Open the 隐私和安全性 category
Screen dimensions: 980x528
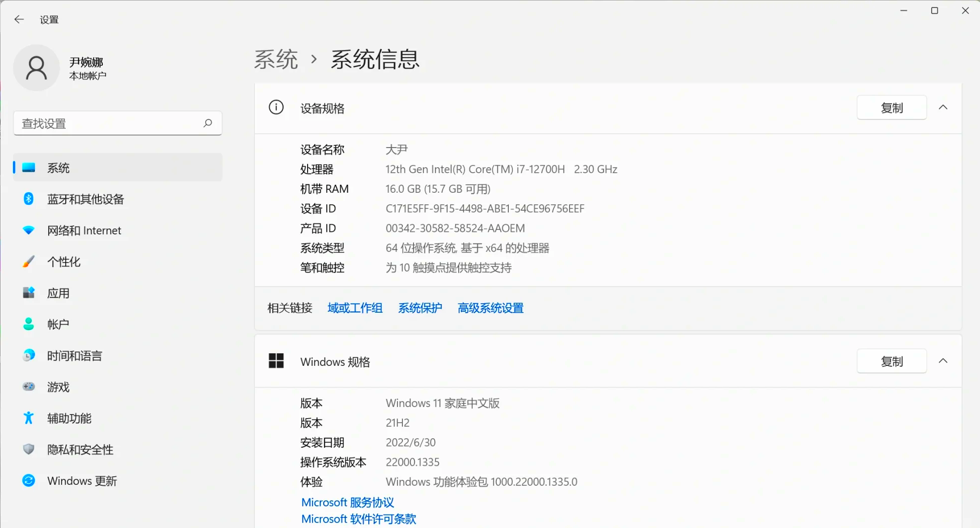pyautogui.click(x=117, y=449)
